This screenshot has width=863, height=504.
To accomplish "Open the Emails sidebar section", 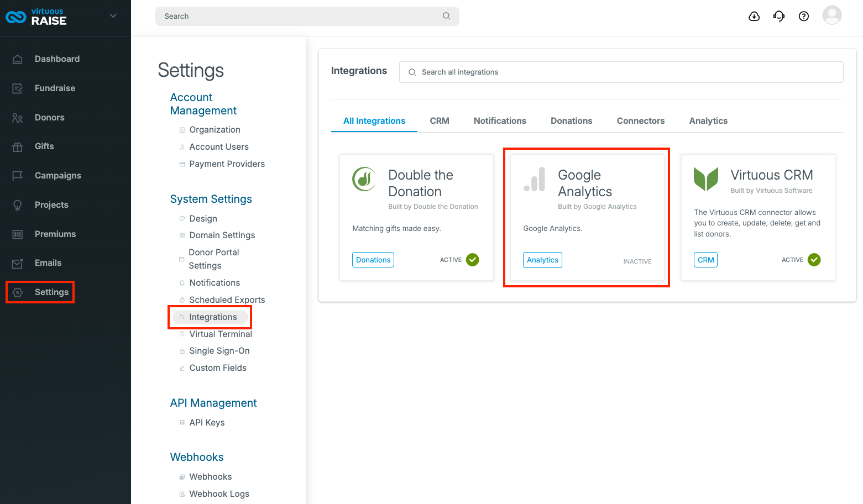I will (48, 263).
